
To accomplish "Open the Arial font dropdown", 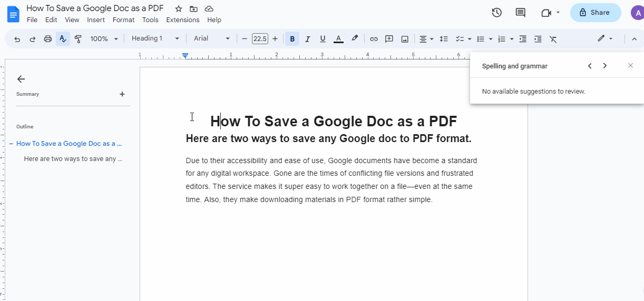I will pos(212,38).
